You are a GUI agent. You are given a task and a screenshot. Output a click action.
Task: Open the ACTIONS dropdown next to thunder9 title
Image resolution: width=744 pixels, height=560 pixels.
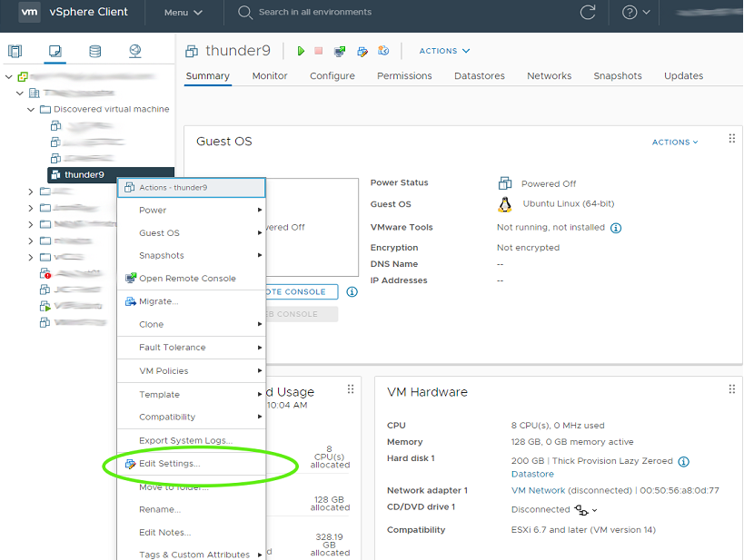click(x=444, y=51)
